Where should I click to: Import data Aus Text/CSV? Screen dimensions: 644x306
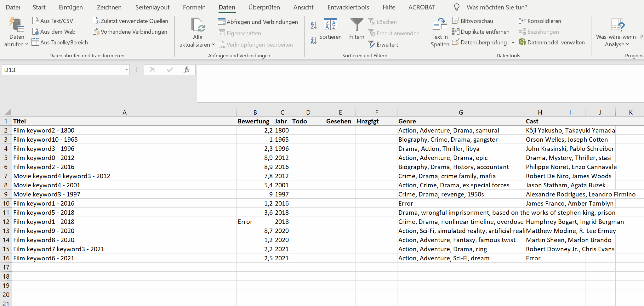point(53,21)
